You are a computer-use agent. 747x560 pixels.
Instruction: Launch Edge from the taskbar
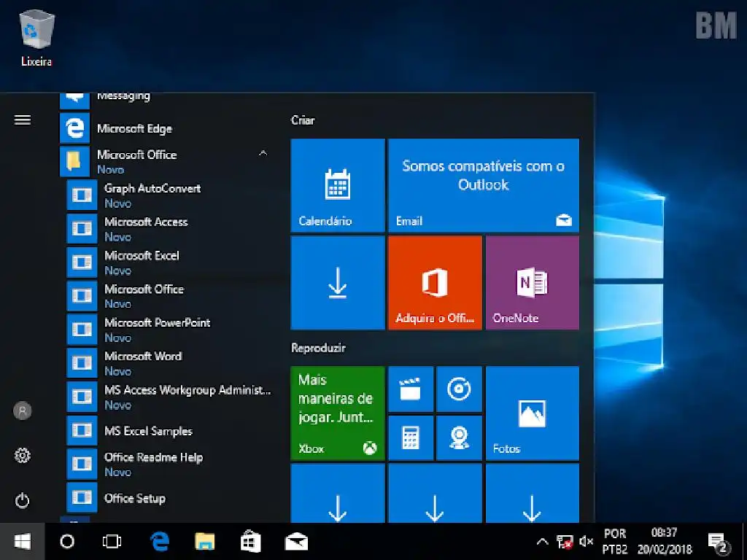[160, 542]
